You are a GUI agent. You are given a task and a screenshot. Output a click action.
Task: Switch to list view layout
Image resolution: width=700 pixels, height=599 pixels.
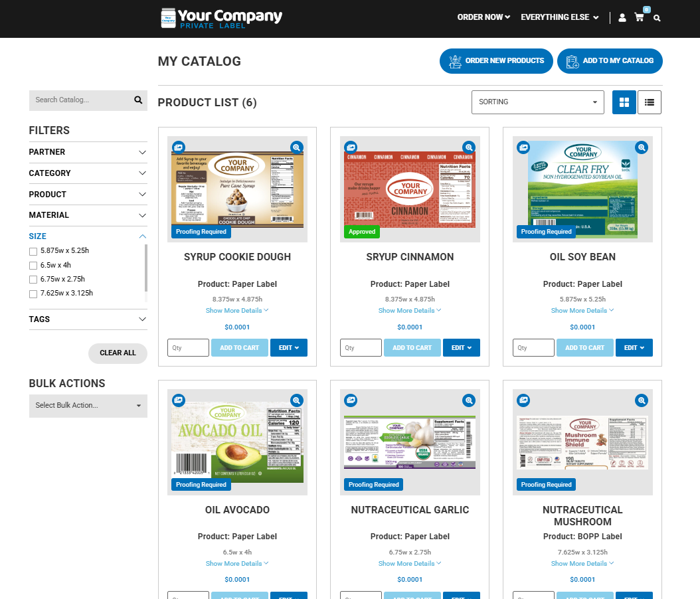point(649,102)
